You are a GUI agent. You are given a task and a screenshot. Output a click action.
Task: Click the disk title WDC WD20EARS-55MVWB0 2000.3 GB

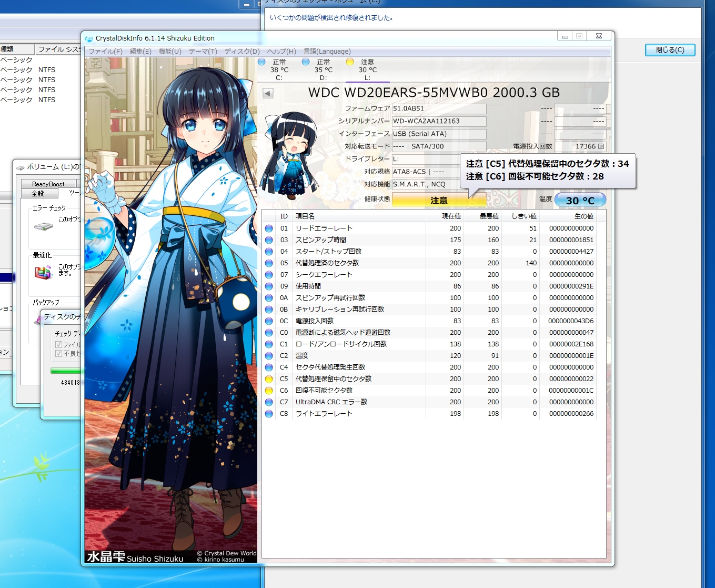tap(434, 93)
